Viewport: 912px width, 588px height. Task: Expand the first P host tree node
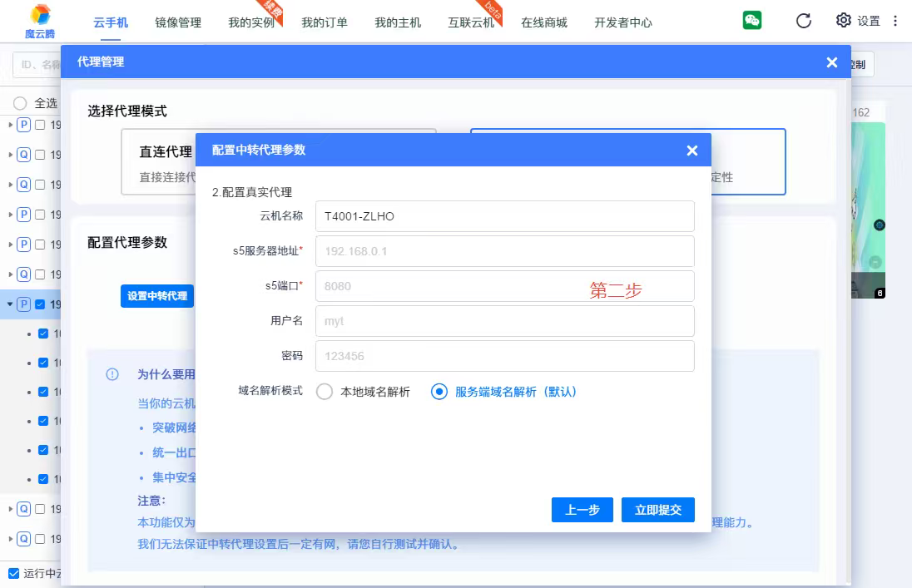click(x=11, y=125)
